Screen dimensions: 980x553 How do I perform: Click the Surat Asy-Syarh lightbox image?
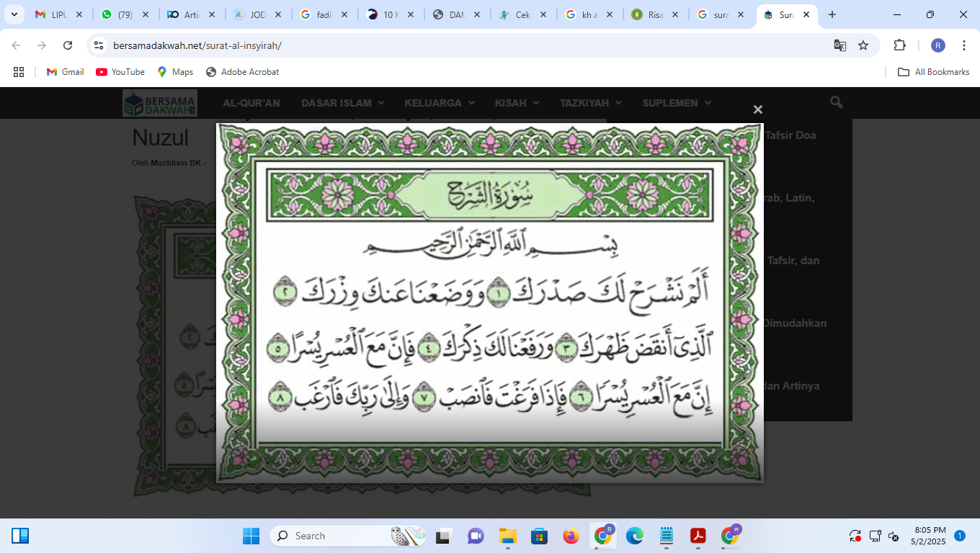(490, 302)
